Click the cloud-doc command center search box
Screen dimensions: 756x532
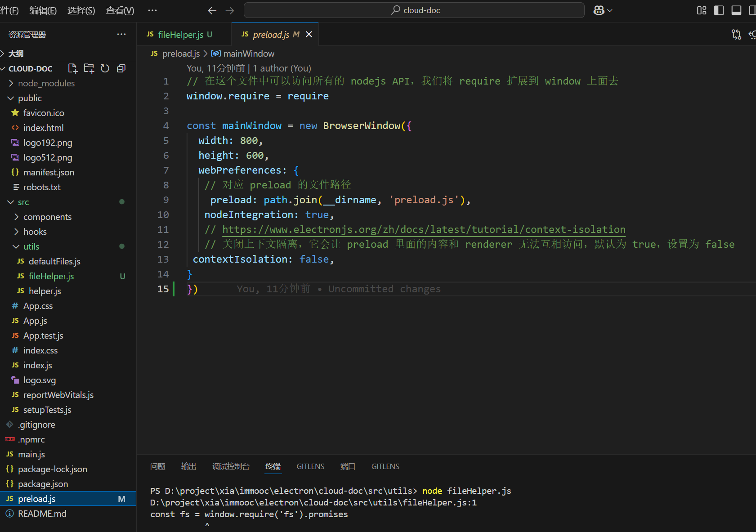(414, 10)
